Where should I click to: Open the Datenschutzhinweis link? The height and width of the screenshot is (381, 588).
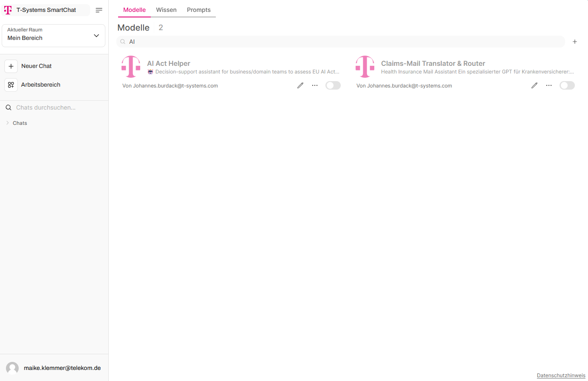[x=561, y=375]
